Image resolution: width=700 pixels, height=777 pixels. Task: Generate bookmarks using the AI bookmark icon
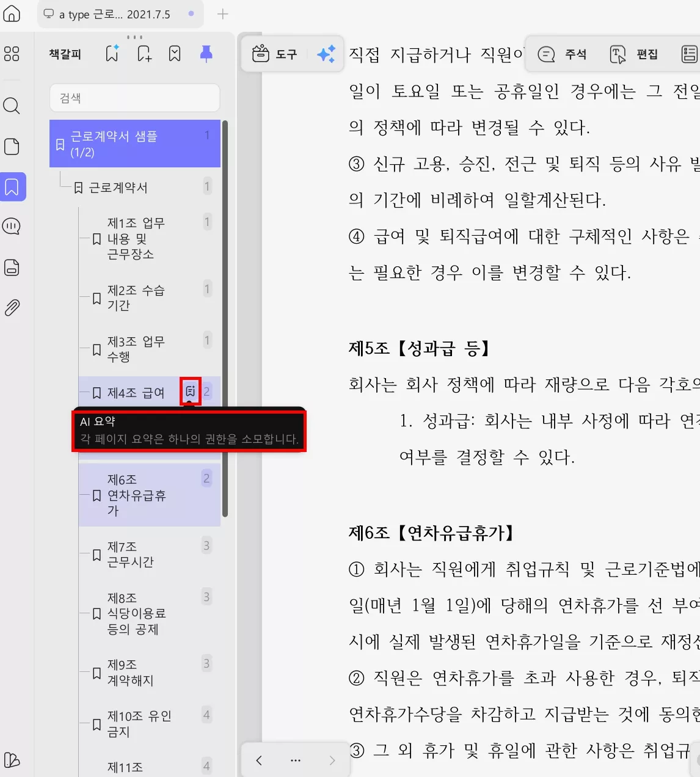tap(111, 54)
